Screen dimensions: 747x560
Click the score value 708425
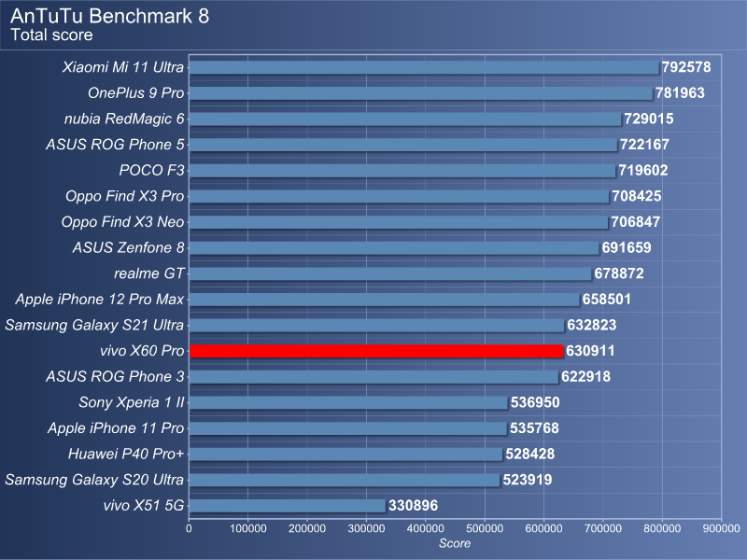click(637, 196)
